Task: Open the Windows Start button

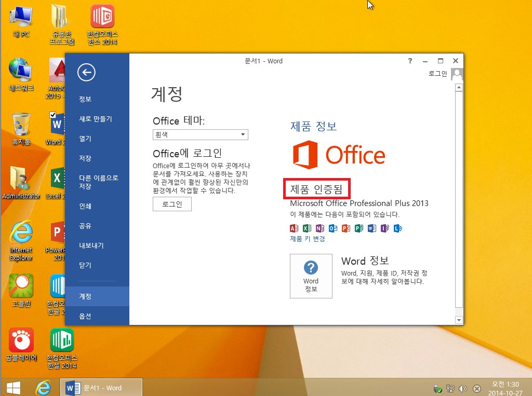Action: click(x=14, y=388)
